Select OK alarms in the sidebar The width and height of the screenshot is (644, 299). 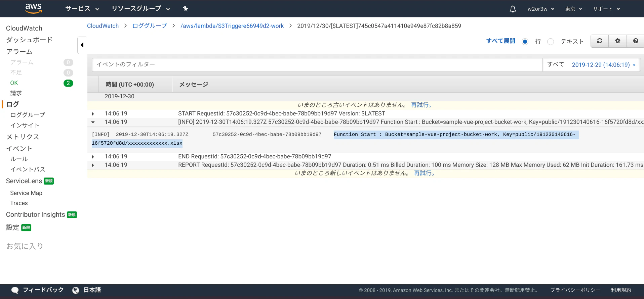14,83
